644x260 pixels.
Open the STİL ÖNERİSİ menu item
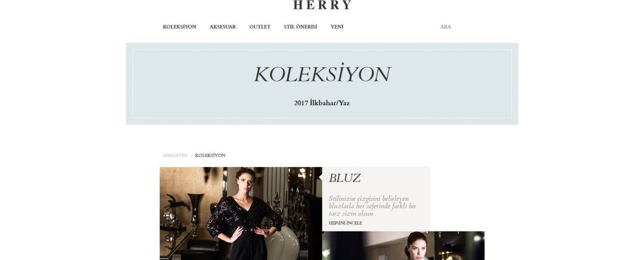pyautogui.click(x=300, y=26)
